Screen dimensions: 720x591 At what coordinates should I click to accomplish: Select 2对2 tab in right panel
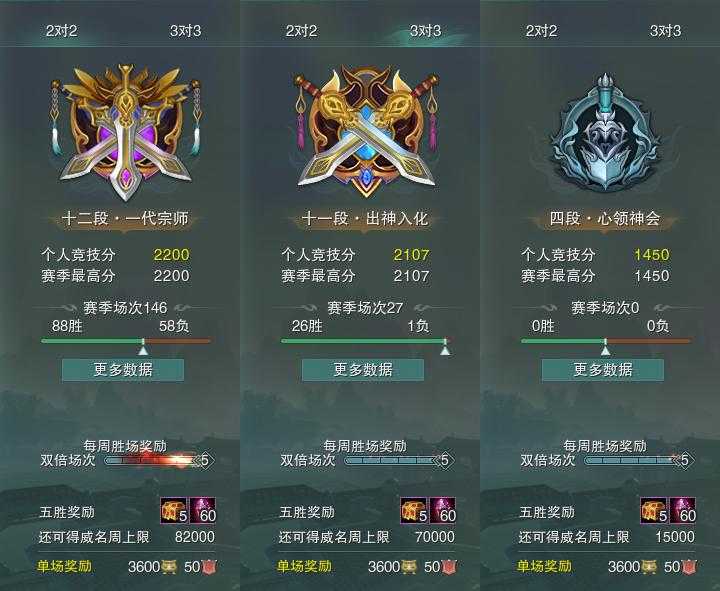pos(541,31)
